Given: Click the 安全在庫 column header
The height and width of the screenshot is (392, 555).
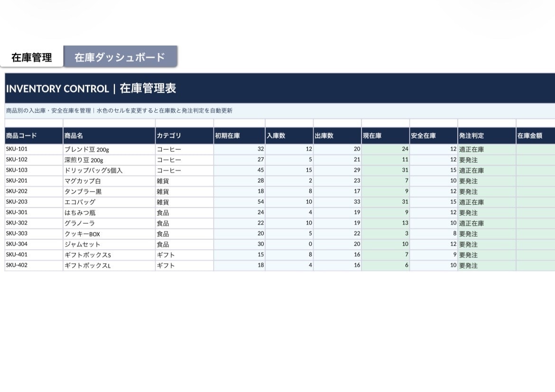Looking at the screenshot, I should (x=434, y=136).
